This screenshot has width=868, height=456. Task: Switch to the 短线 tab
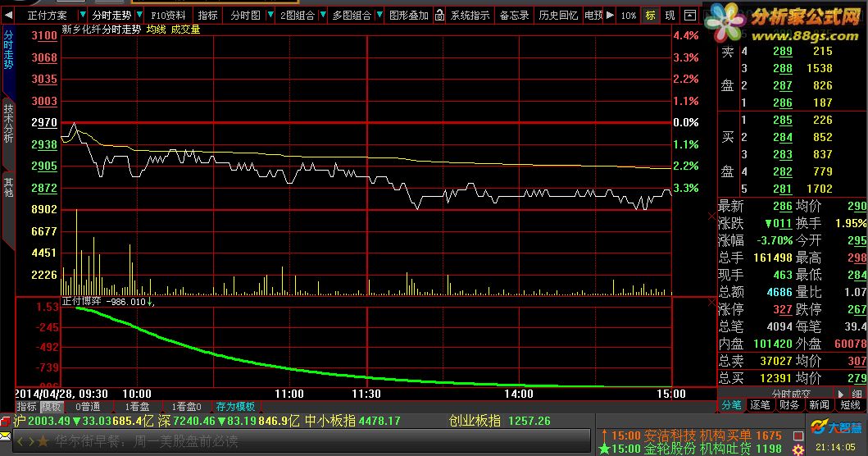850,406
